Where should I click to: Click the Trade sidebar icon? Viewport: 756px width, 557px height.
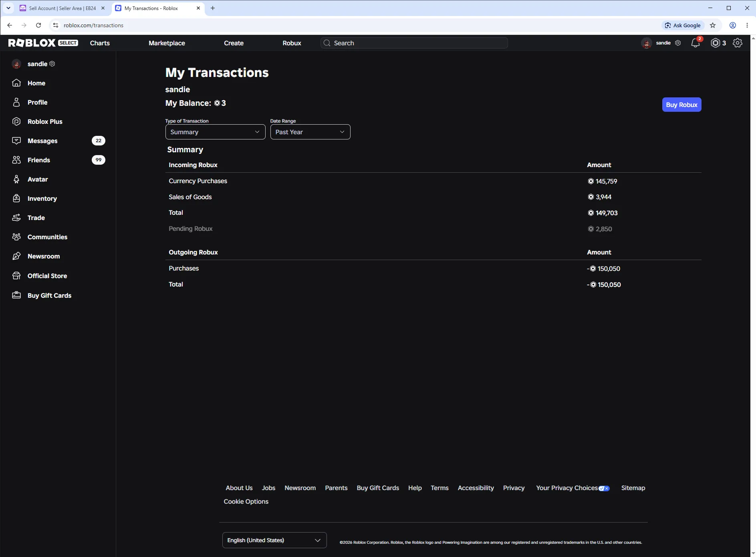coord(16,218)
